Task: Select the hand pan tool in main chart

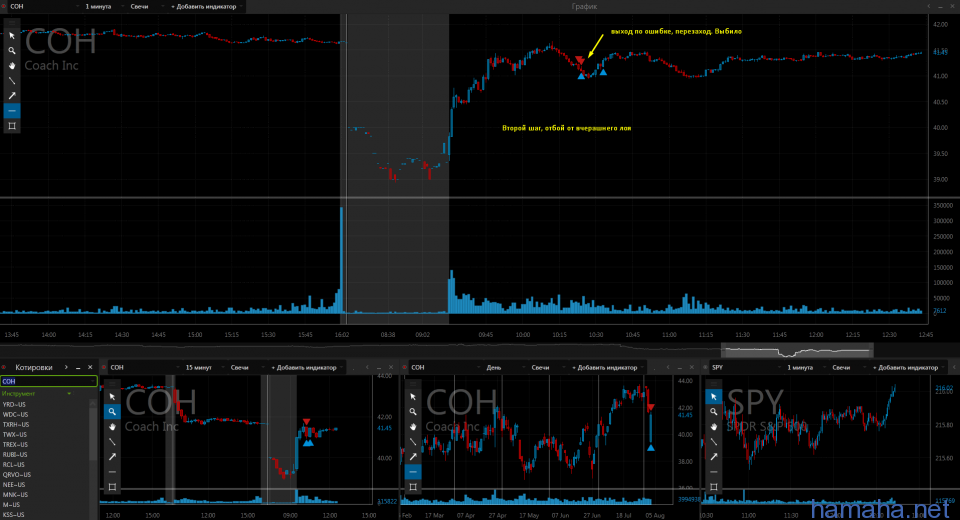Action: [12, 66]
